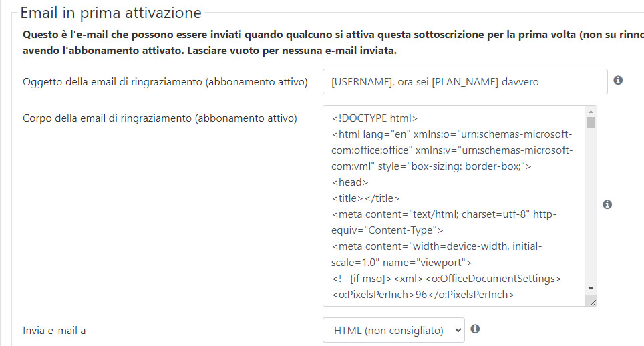644x346 pixels.
Task: Click the textarea scrollbar up arrow
Action: pyautogui.click(x=591, y=112)
